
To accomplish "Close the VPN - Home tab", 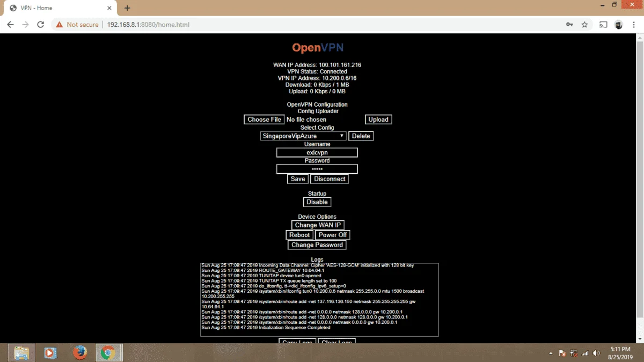I will click(x=109, y=8).
